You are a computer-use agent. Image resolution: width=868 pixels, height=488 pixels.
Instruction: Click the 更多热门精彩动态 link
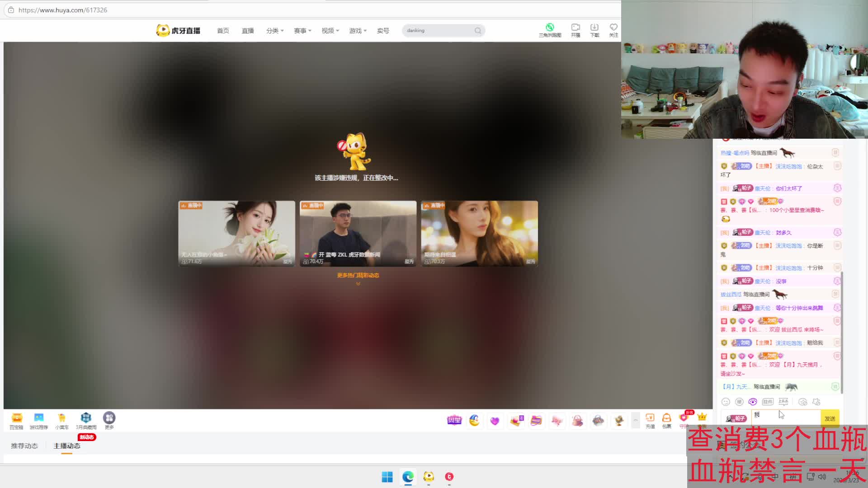click(358, 275)
